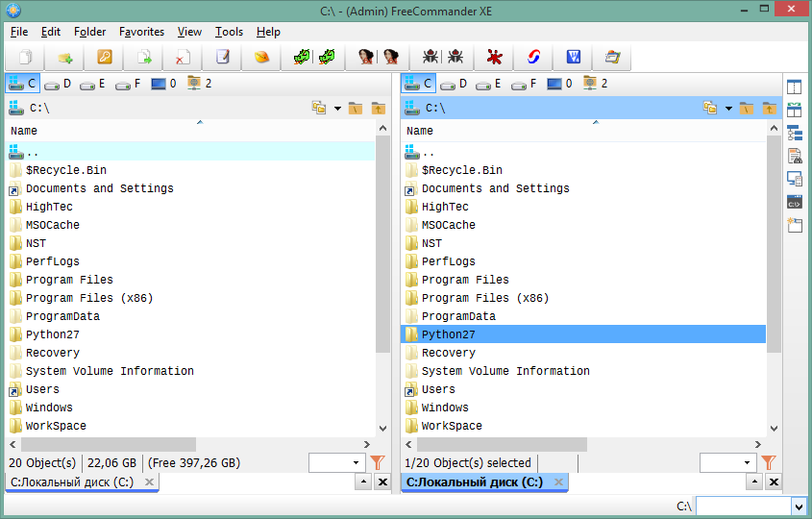Open the Favorites menu

pyautogui.click(x=141, y=32)
